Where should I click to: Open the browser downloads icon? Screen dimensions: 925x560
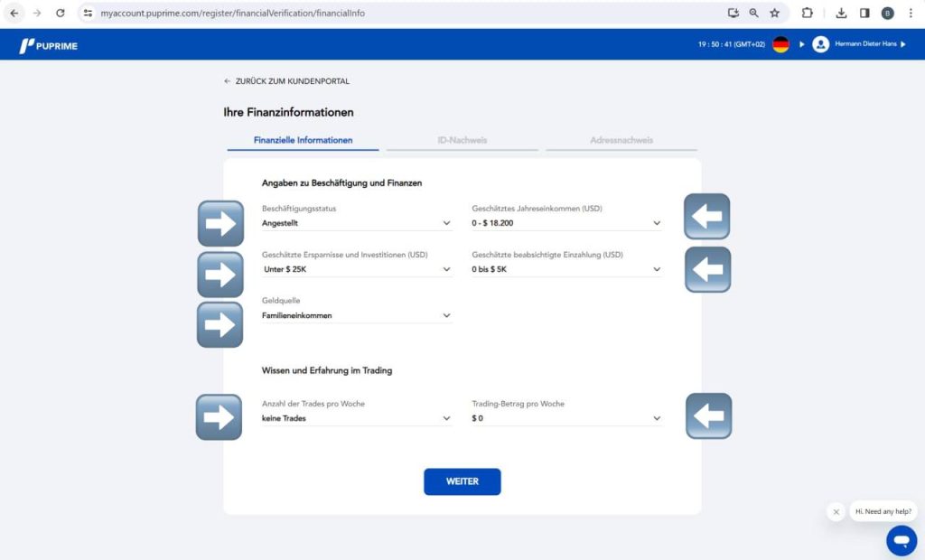tap(841, 14)
